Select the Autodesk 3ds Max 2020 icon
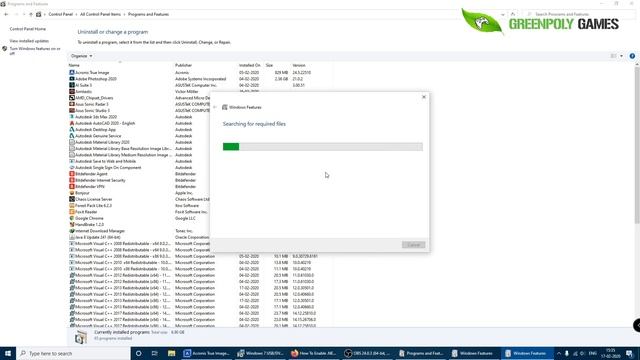Image resolution: width=640 pixels, height=360 pixels. pyautogui.click(x=72, y=117)
